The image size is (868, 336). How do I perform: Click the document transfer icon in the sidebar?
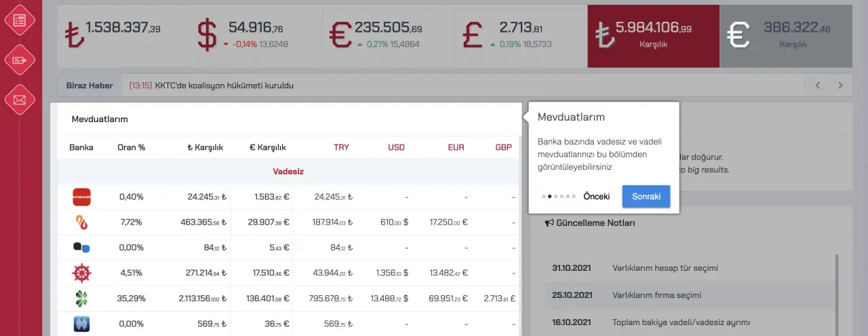click(20, 60)
